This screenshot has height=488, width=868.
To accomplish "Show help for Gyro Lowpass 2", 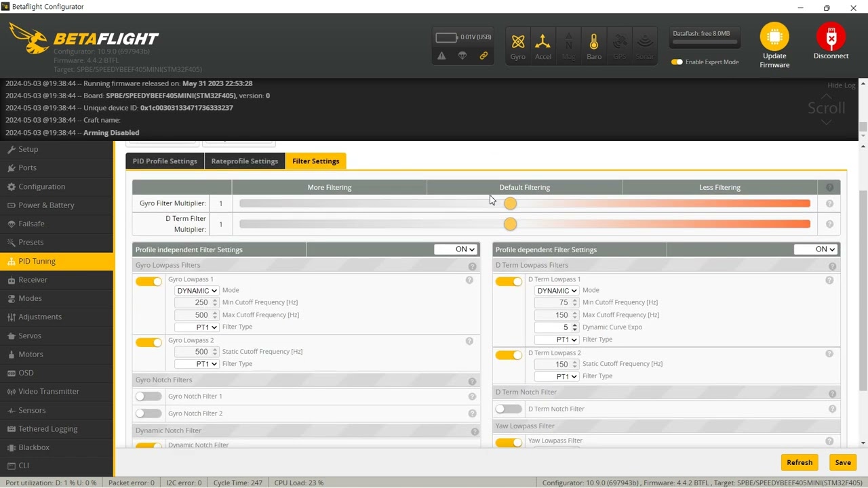I will (x=469, y=341).
